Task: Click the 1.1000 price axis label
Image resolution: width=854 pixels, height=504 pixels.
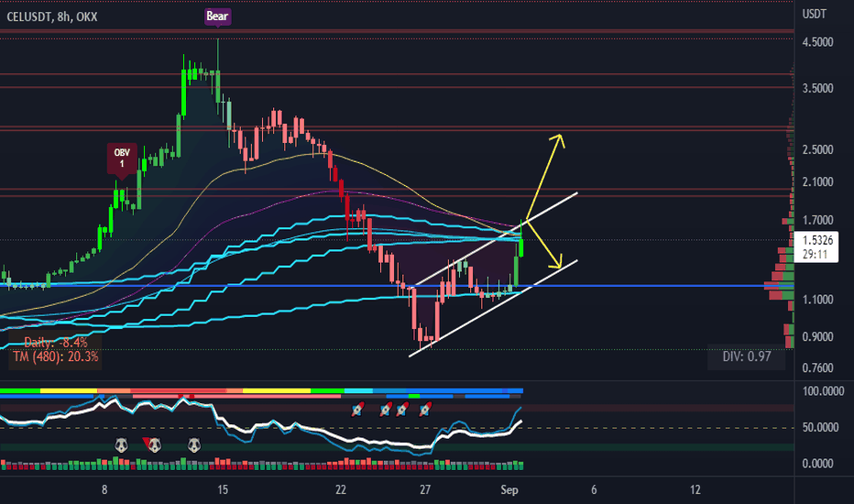Action: point(817,299)
